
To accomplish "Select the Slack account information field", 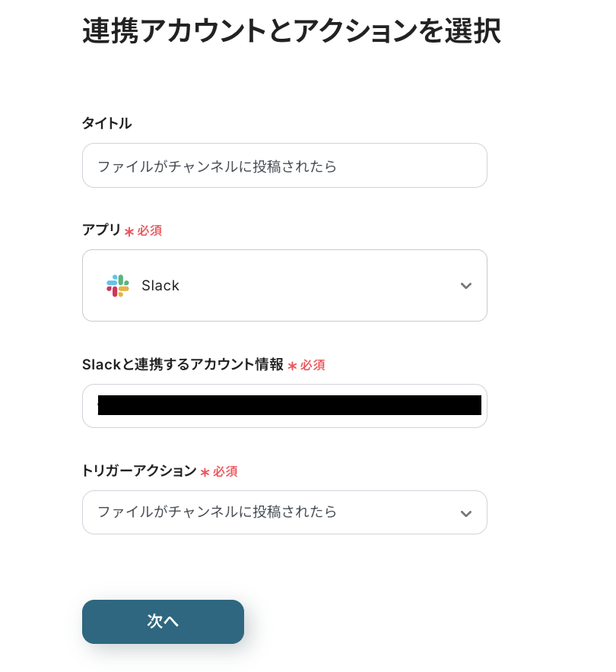I will tap(284, 406).
